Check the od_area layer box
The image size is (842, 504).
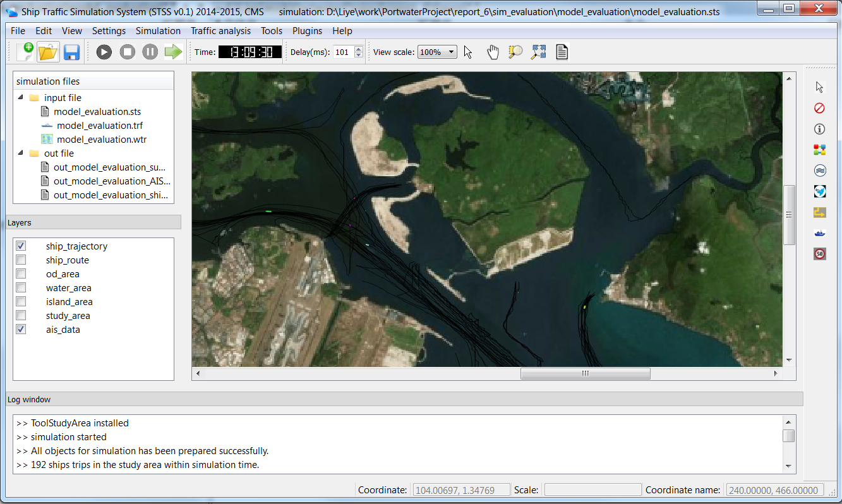21,273
